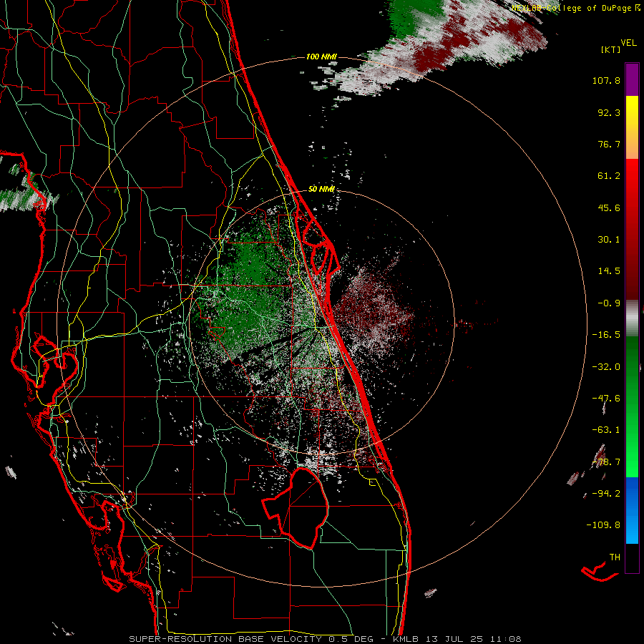
Task: Click the SUPER-RESOLUTION BASE VELOCITY caption text
Action: 225,639
